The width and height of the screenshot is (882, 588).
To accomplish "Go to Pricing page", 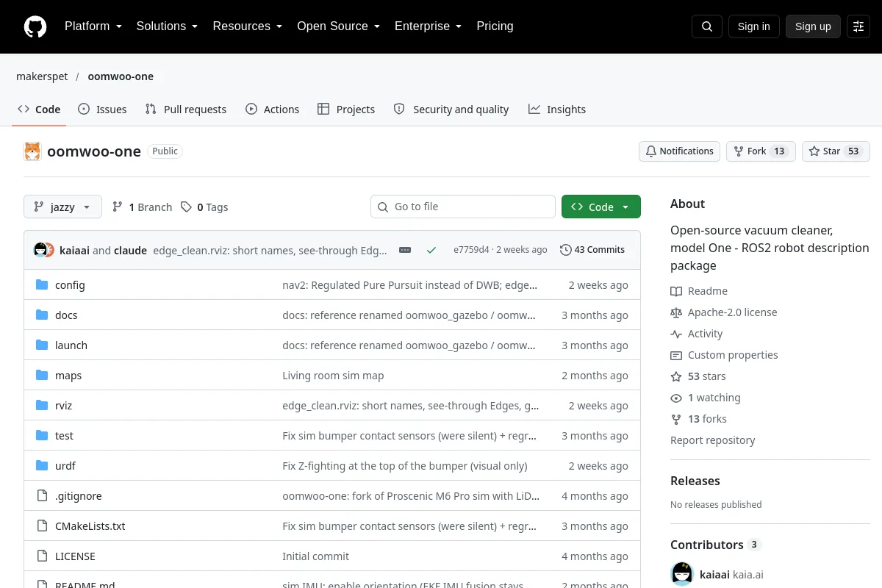I will pyautogui.click(x=495, y=26).
